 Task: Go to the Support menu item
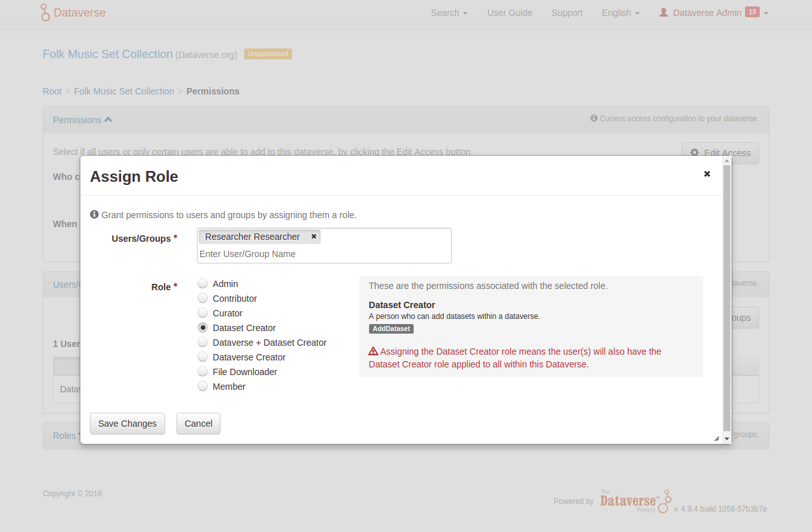[567, 13]
